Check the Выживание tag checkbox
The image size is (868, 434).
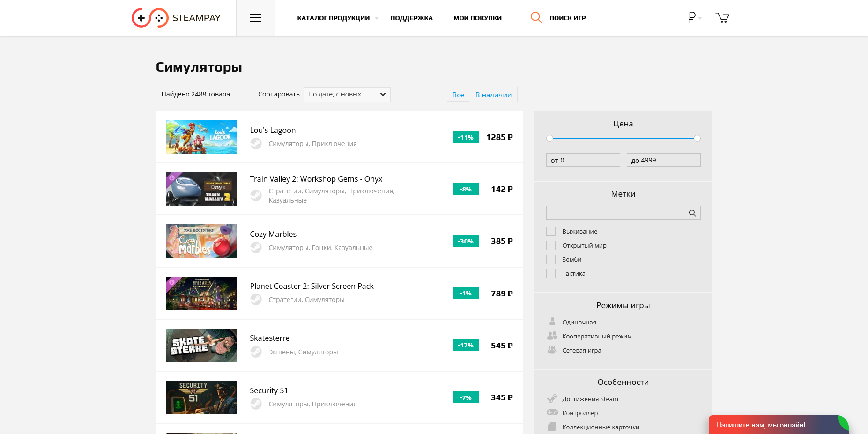click(x=551, y=231)
